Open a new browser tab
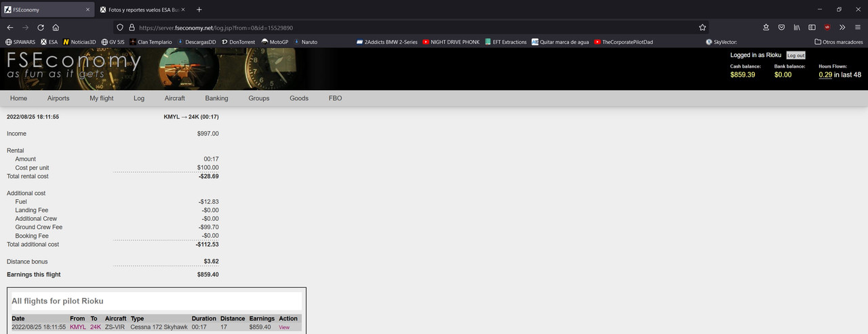The height and width of the screenshot is (334, 868). click(x=199, y=9)
